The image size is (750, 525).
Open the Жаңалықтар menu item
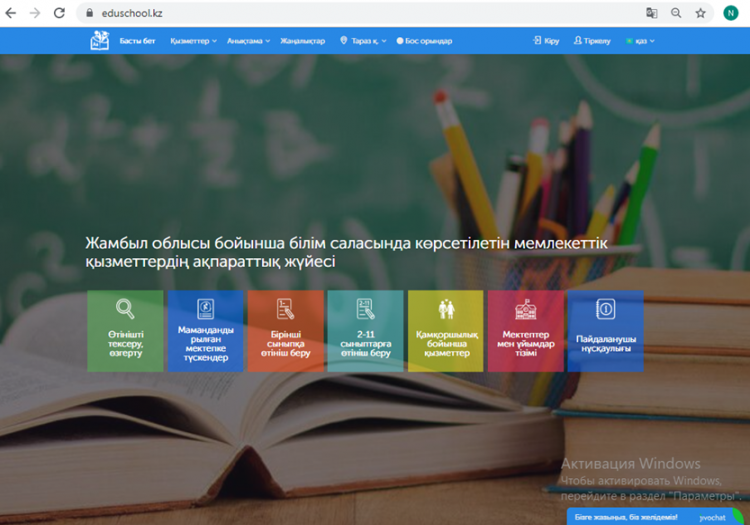(x=302, y=41)
